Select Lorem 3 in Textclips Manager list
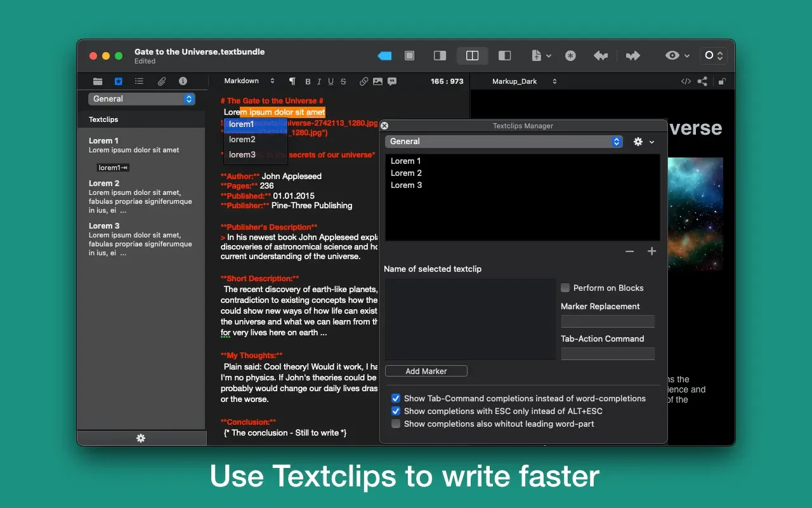 click(x=406, y=185)
